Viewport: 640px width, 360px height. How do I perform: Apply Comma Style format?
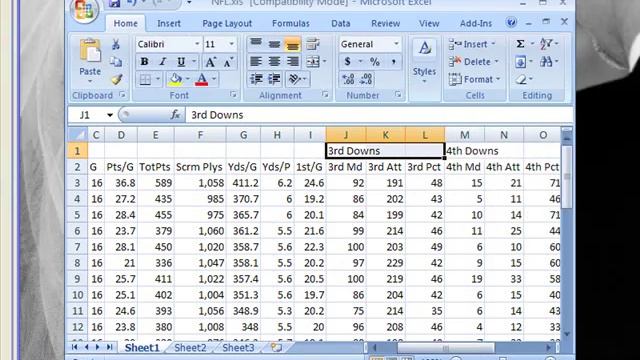pyautogui.click(x=393, y=62)
